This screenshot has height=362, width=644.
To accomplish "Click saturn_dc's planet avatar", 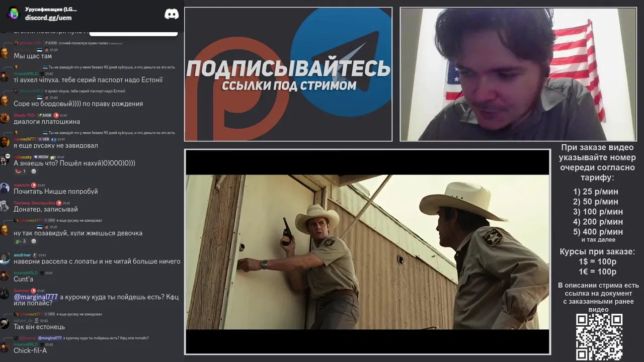I will (5, 323).
